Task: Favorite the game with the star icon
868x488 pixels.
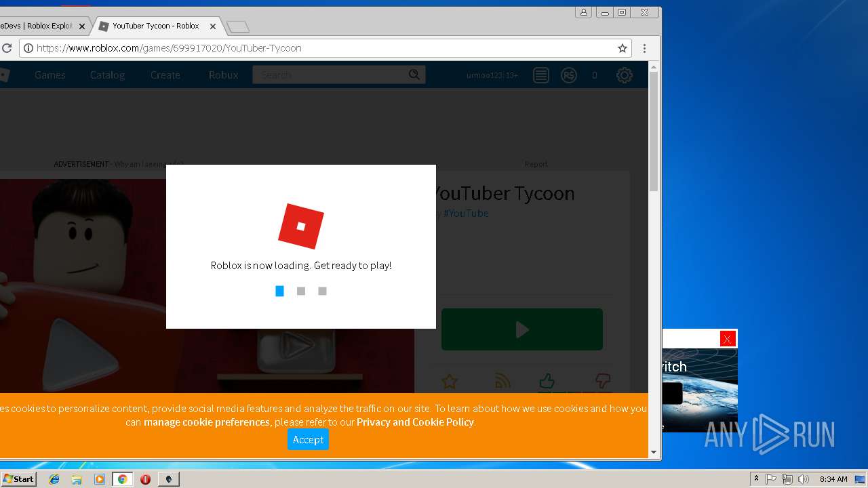Action: tap(449, 382)
